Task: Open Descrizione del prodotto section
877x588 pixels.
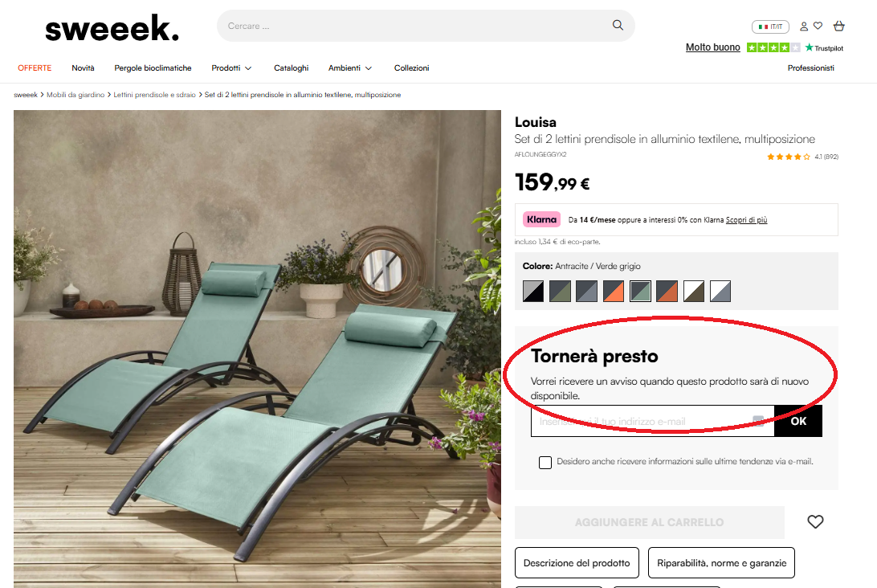Action: coord(577,563)
